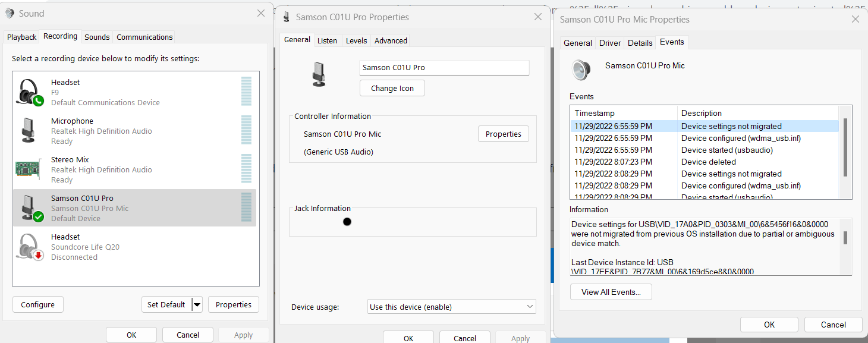Click the speaker icon in Mic Properties window

(x=582, y=70)
